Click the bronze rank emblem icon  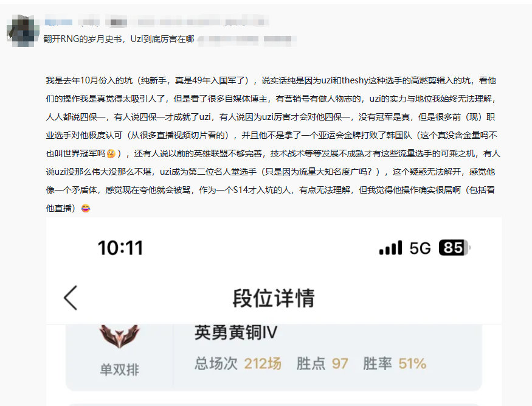tap(119, 337)
